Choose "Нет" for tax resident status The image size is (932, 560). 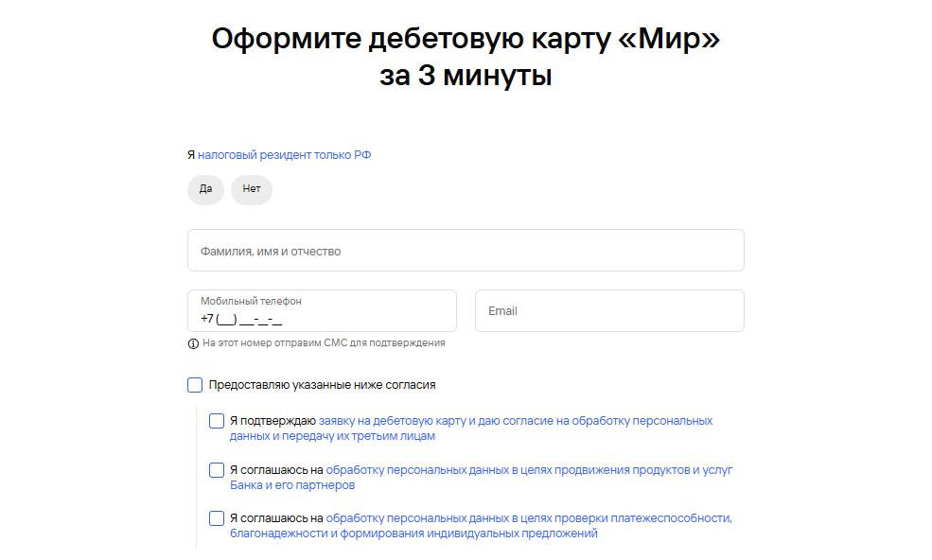[252, 189]
